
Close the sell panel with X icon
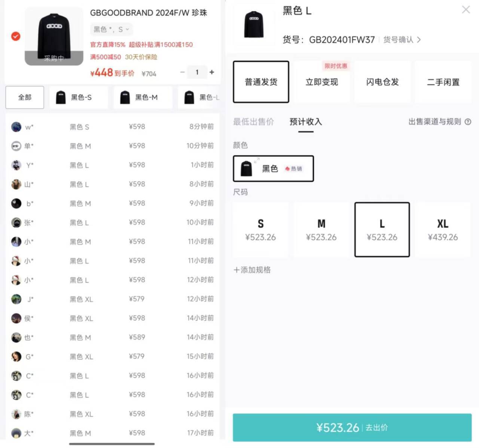[466, 10]
